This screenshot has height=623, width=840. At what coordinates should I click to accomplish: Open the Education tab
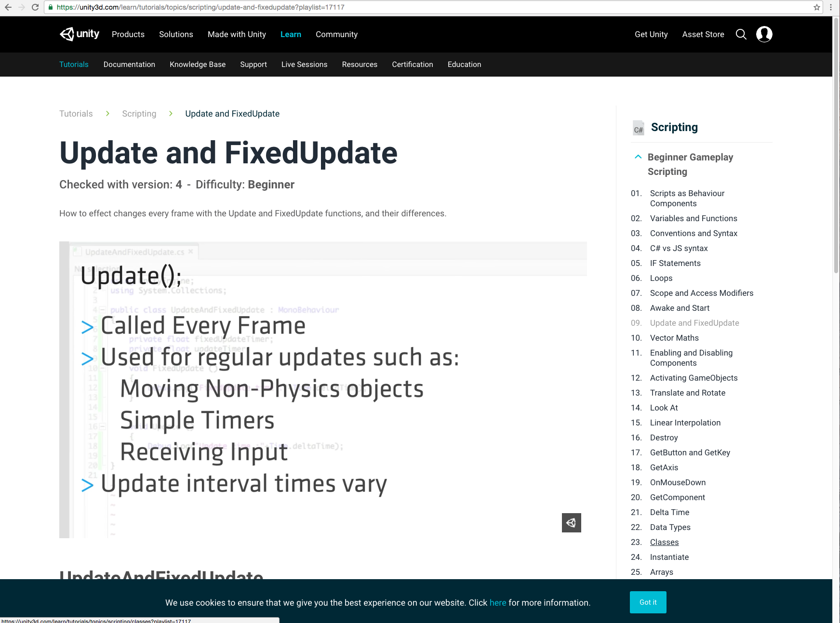point(464,65)
